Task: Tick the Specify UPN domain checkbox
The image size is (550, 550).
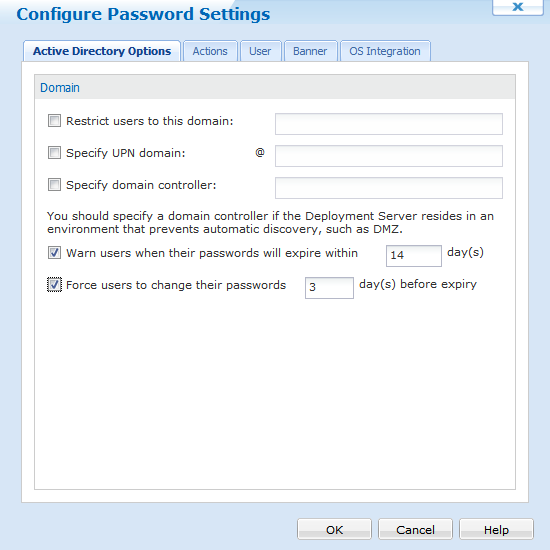Action: coord(54,153)
